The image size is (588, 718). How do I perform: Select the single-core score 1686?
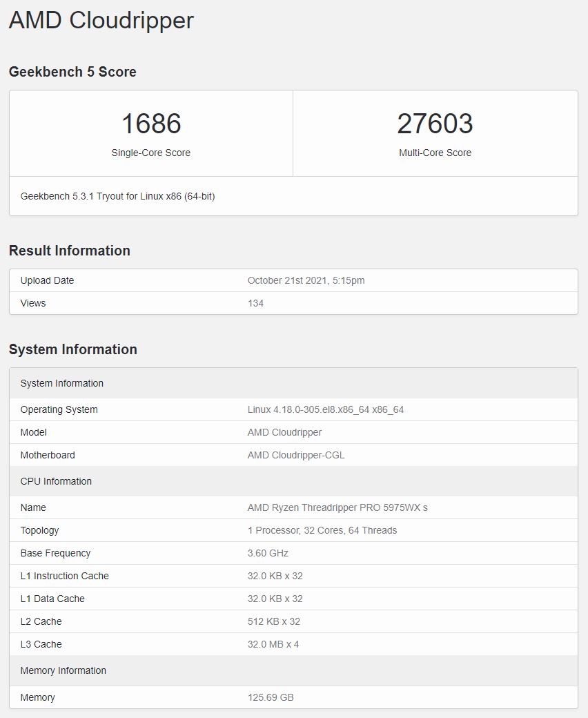(x=151, y=124)
